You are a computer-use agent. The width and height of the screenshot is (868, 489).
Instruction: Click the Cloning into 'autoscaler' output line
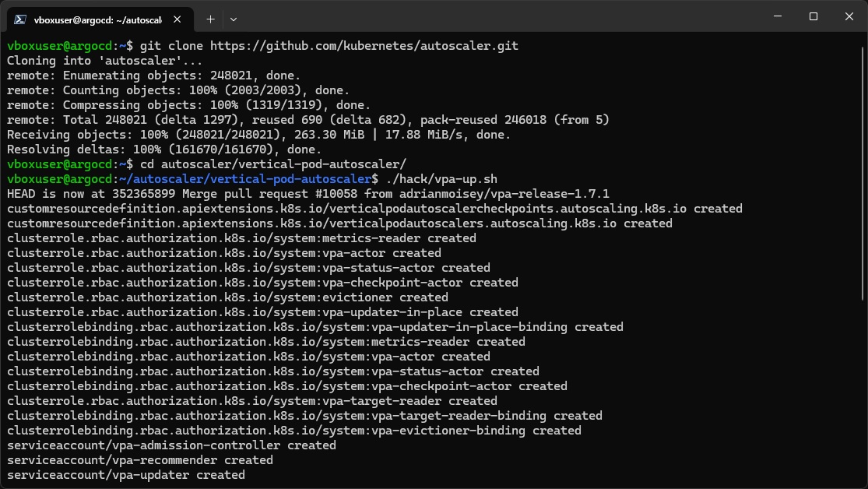(104, 61)
